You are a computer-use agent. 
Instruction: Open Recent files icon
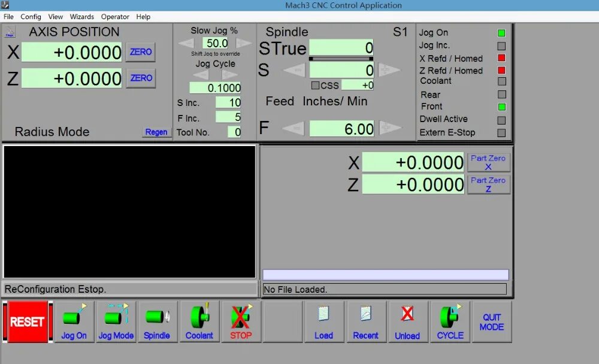coord(366,321)
